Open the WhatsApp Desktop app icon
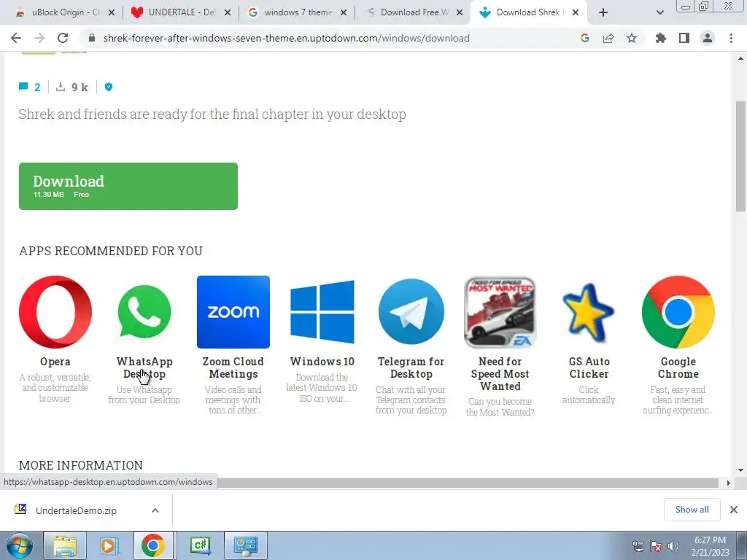 144,312
